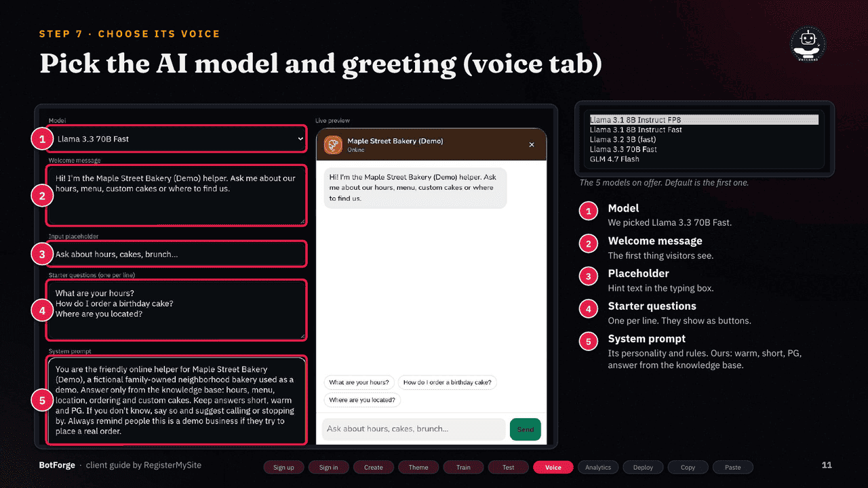Select the highlighted Voice step tab
The height and width of the screenshot is (488, 868).
pyautogui.click(x=553, y=467)
